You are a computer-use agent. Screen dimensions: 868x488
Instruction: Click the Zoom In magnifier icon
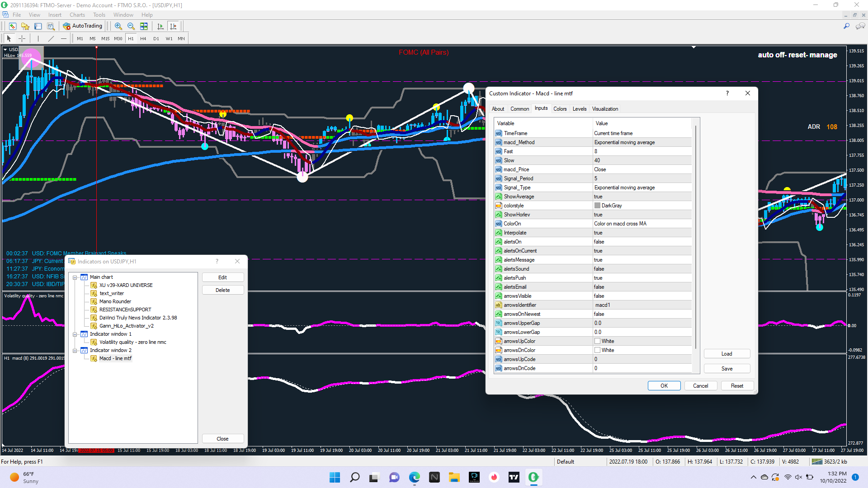[x=118, y=26]
